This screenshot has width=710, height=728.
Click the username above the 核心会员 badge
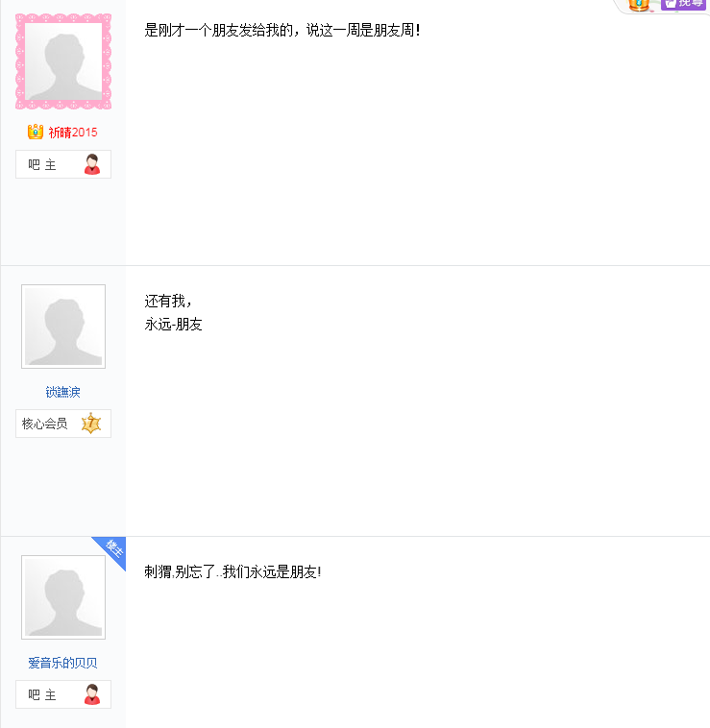(x=62, y=392)
